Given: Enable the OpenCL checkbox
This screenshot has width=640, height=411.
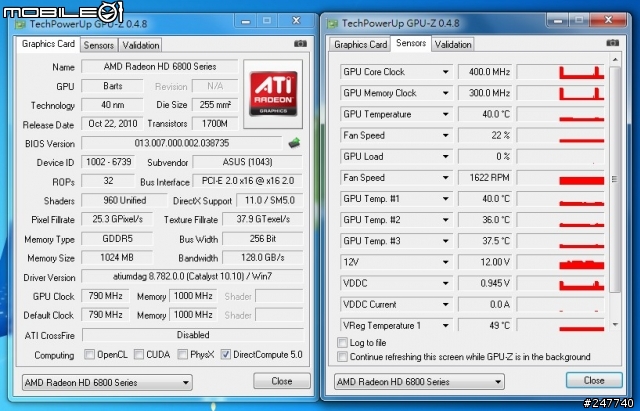Looking at the screenshot, I should coord(89,354).
